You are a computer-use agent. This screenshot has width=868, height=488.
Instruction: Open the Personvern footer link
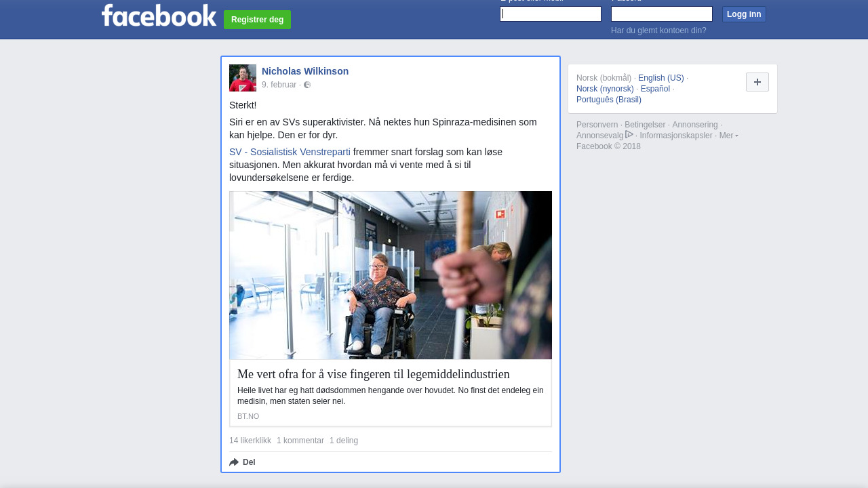point(597,125)
